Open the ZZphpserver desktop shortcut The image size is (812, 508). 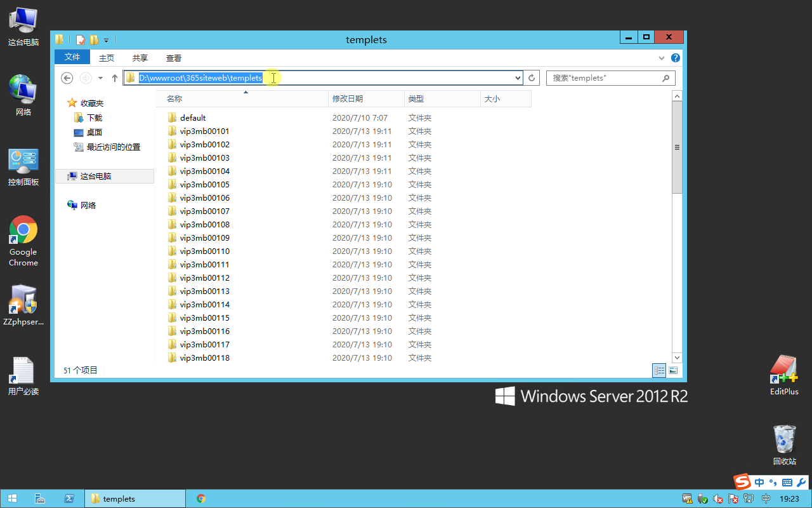(x=23, y=305)
